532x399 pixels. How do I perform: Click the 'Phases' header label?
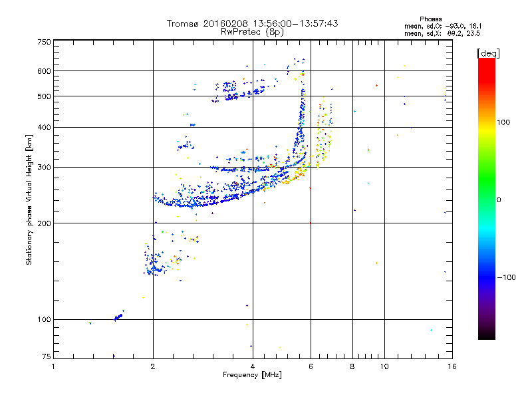(x=430, y=19)
